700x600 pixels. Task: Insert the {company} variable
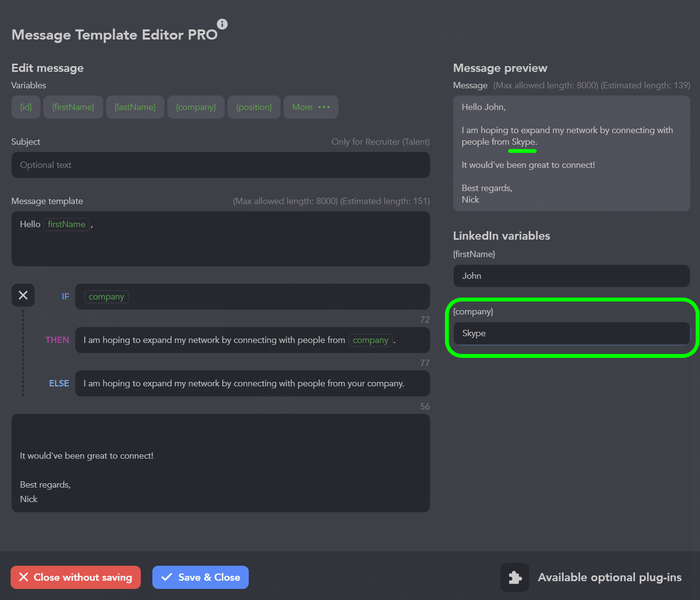(x=196, y=107)
